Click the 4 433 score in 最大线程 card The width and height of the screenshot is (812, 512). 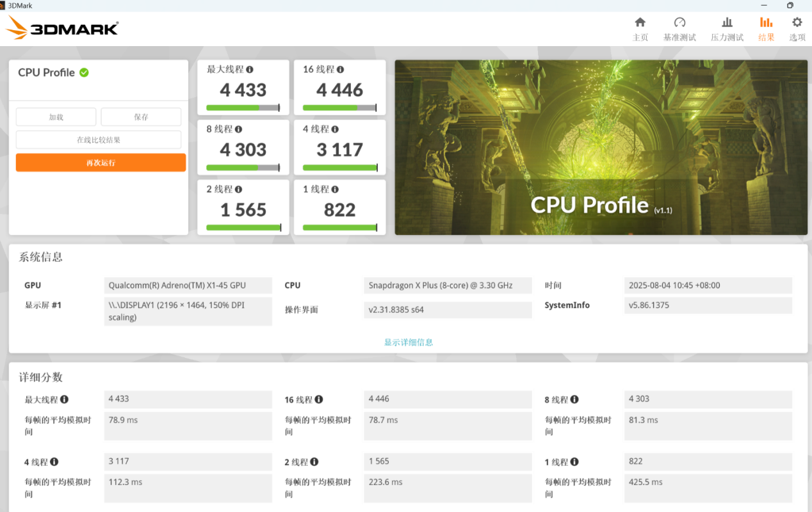pos(243,90)
